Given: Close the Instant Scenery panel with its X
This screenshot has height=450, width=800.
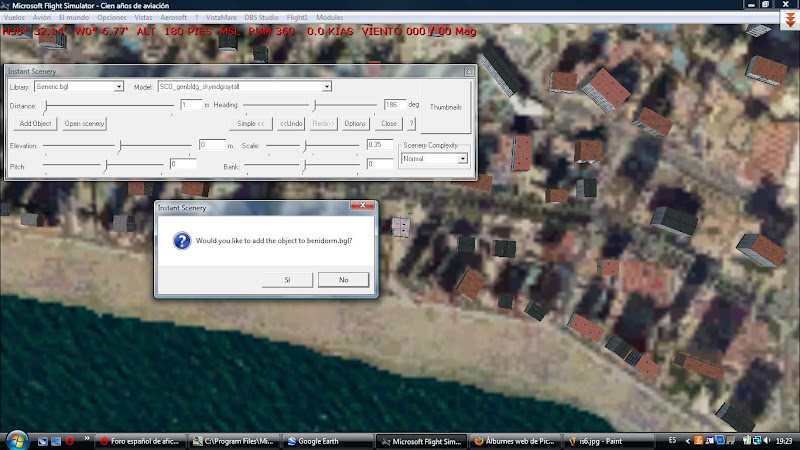Looking at the screenshot, I should click(469, 71).
